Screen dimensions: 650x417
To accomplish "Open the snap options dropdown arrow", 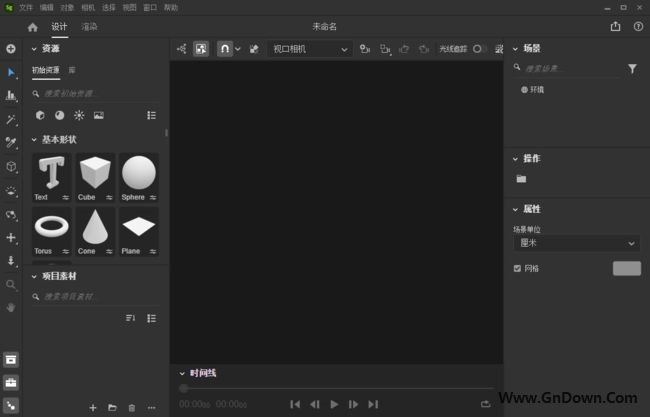I will pyautogui.click(x=238, y=49).
